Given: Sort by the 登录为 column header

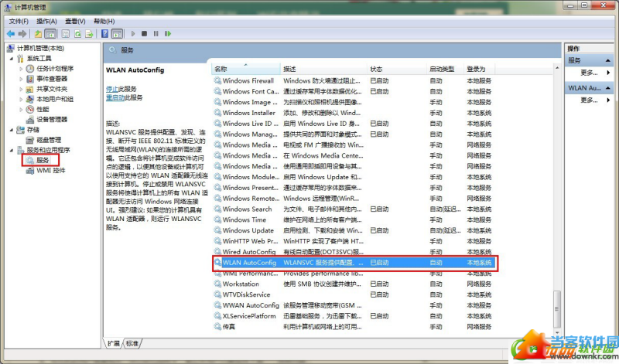Looking at the screenshot, I should (480, 69).
